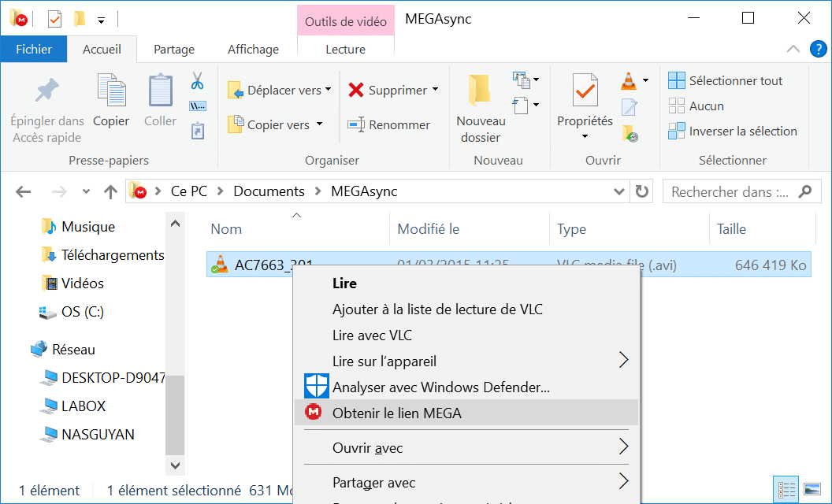
Task: Click the new folder icon in title bar
Action: pos(80,19)
